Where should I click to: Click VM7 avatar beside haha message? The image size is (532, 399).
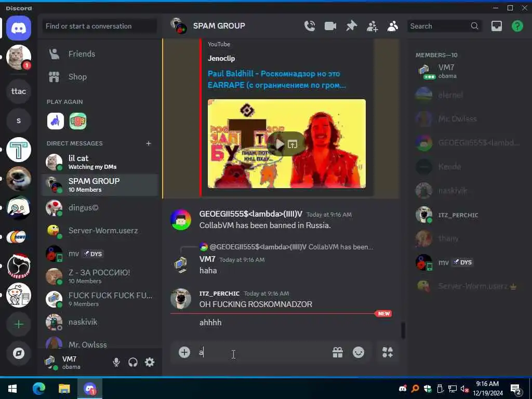(181, 264)
